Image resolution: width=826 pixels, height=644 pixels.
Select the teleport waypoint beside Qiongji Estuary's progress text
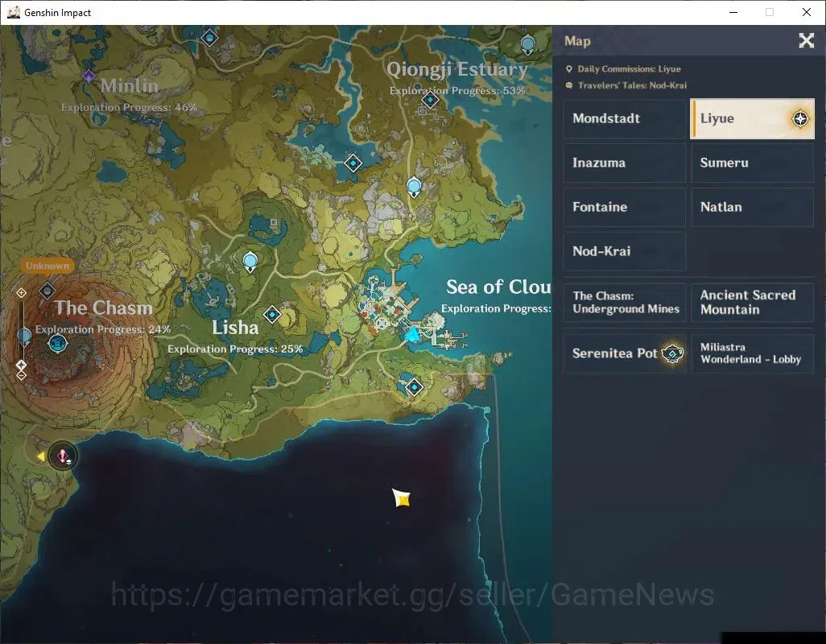[431, 100]
